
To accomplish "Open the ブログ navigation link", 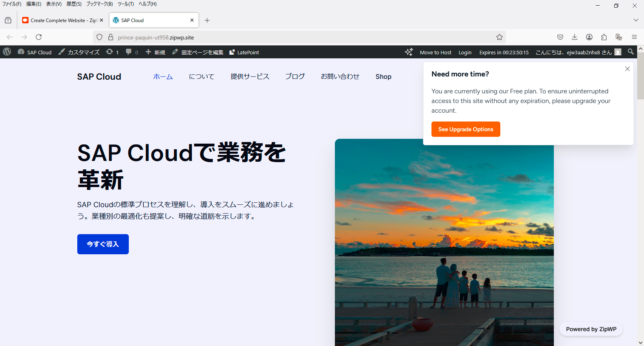I will [x=295, y=76].
